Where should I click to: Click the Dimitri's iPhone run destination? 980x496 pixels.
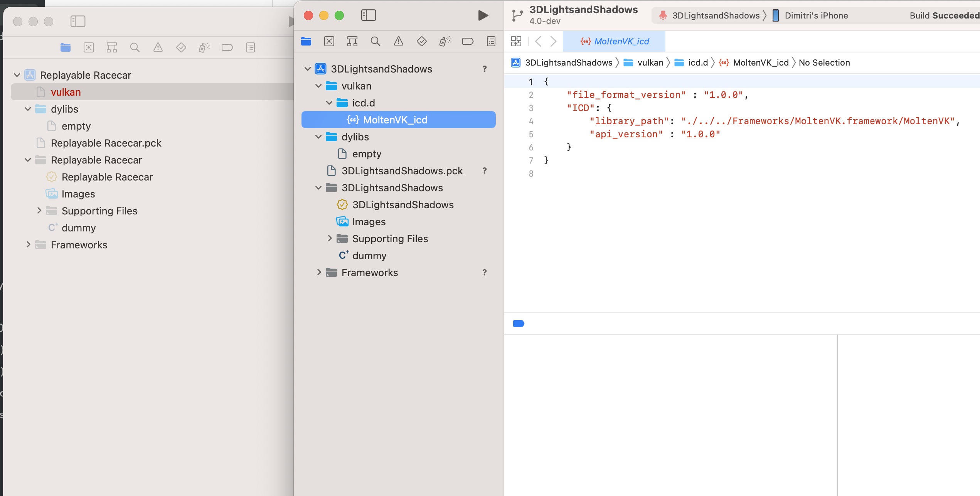point(815,15)
